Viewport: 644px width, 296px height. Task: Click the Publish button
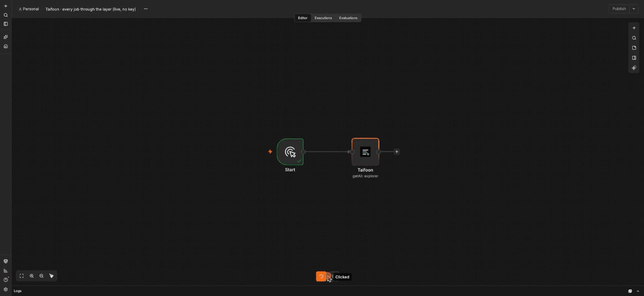[x=619, y=9]
